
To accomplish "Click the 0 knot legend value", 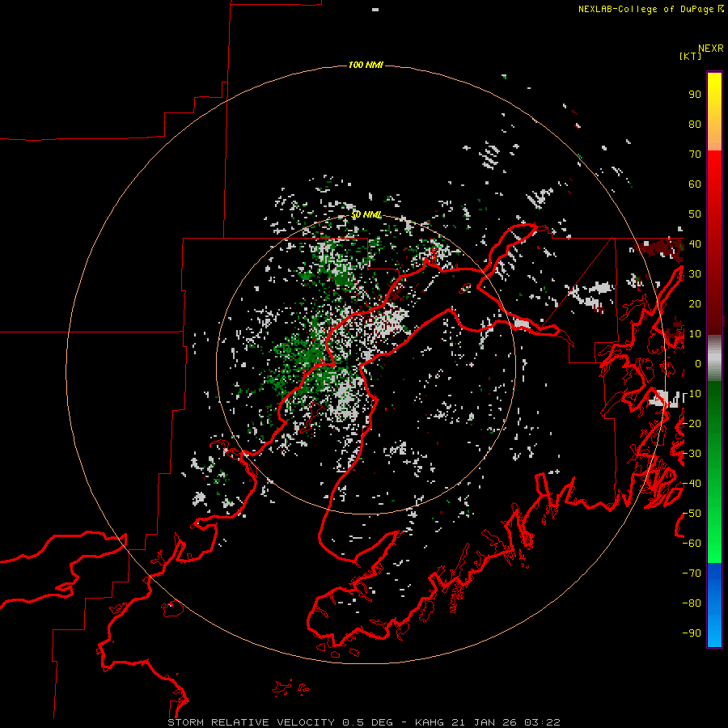I will (698, 364).
